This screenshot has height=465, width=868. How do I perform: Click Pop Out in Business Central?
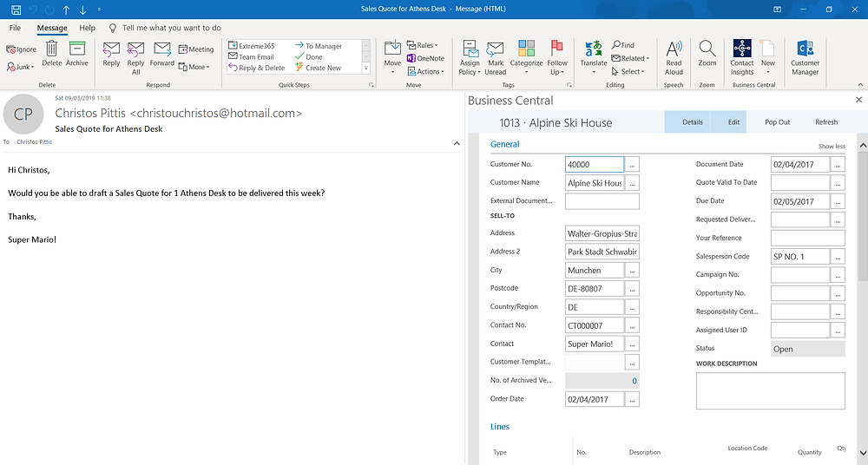[x=777, y=122]
